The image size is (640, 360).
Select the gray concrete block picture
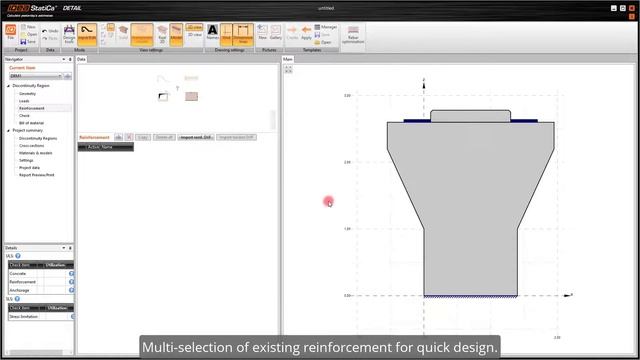(191, 96)
